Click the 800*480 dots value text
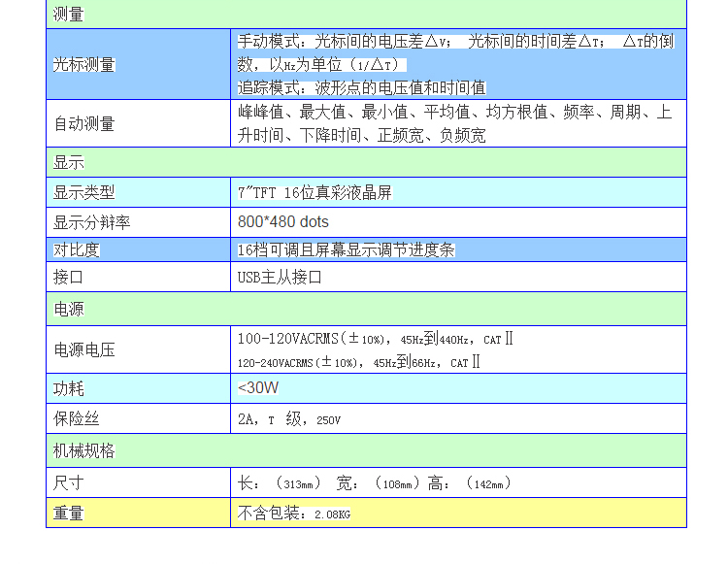 283,222
